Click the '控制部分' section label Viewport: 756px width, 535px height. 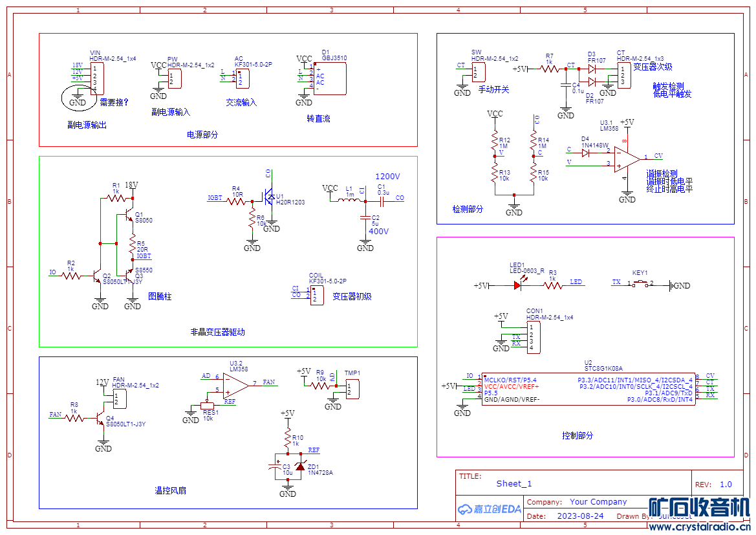click(x=577, y=435)
